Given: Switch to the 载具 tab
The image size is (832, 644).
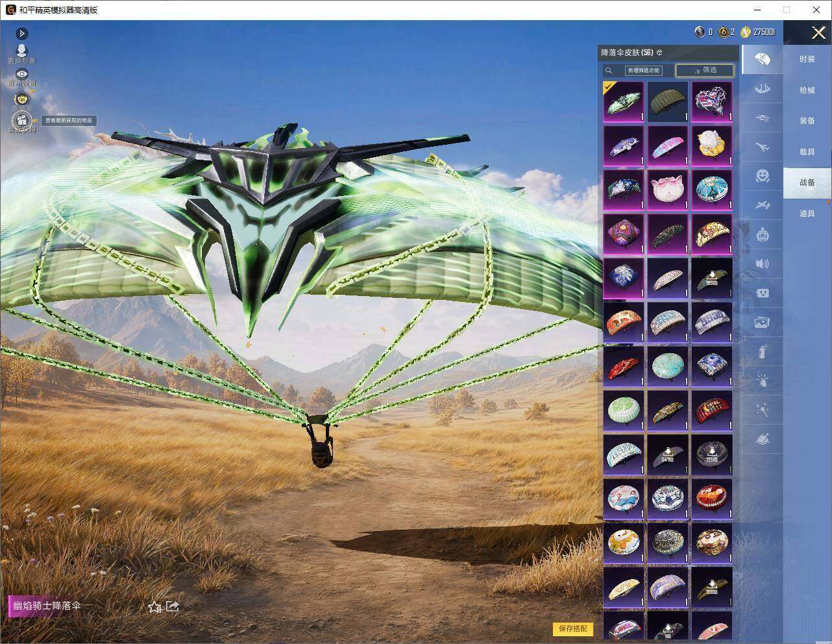Looking at the screenshot, I should click(807, 152).
